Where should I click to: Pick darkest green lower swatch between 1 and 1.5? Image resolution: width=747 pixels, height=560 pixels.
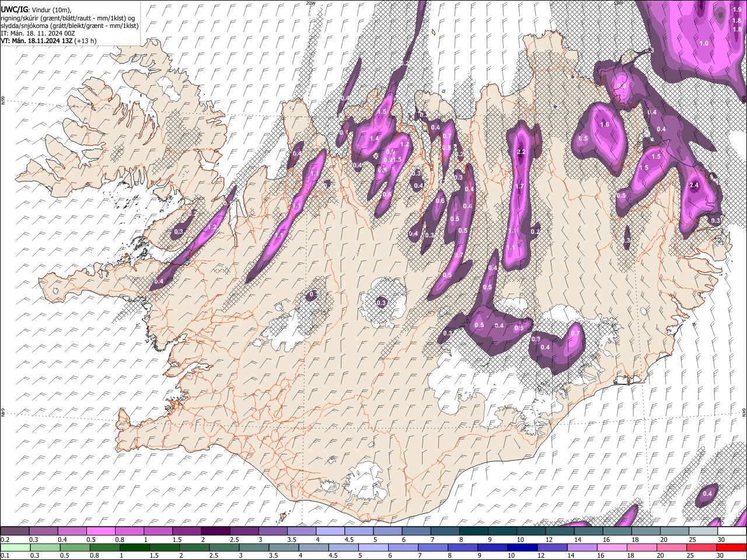(135, 547)
